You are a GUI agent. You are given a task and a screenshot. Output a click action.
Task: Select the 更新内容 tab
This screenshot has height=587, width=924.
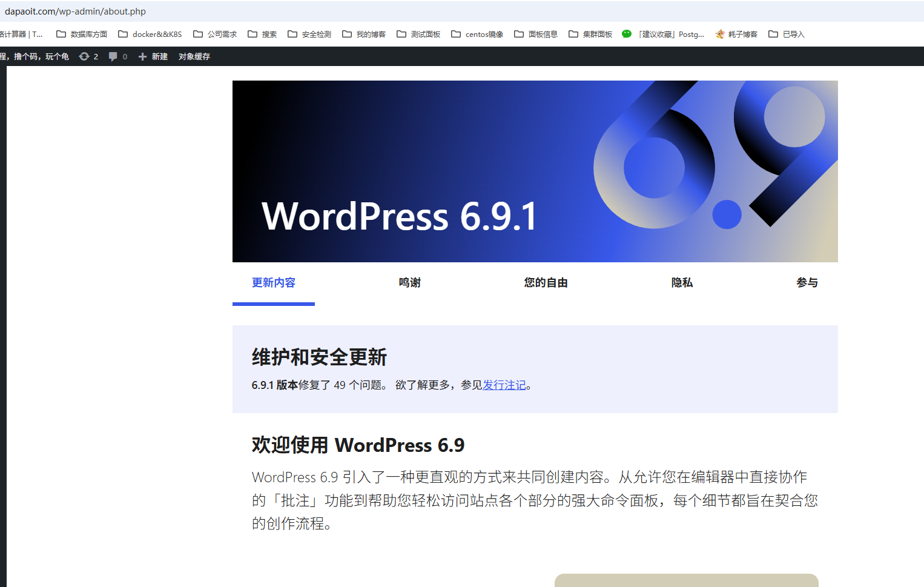[274, 283]
